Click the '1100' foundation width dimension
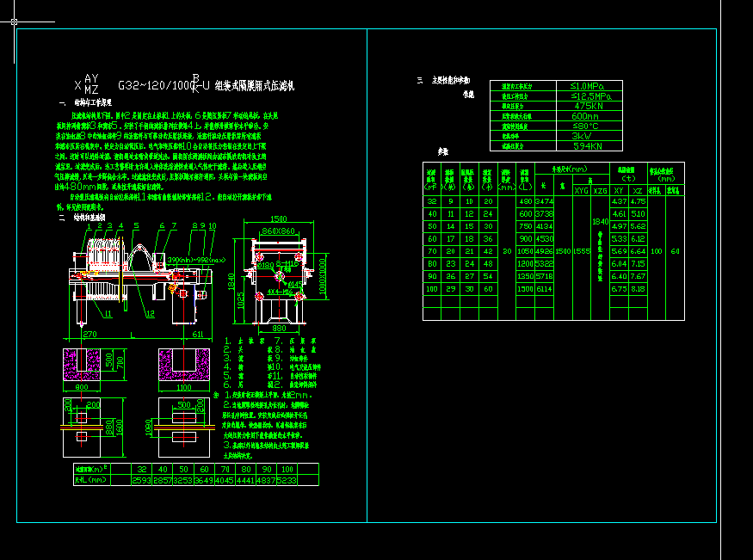This screenshot has width=753, height=560. click(x=184, y=387)
